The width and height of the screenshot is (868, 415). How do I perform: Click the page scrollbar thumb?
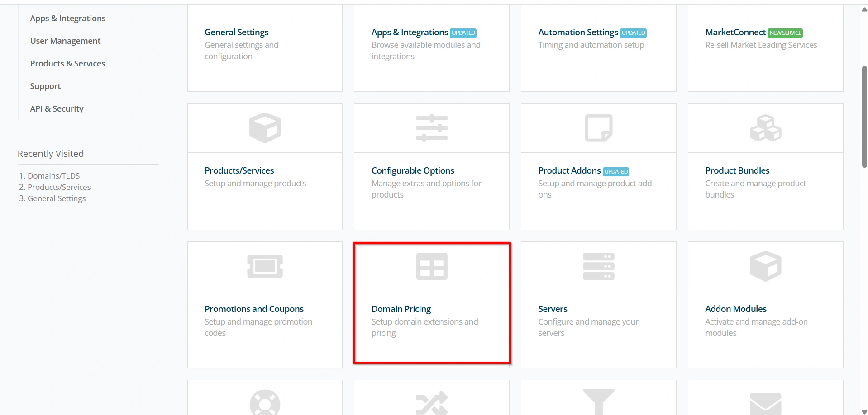pos(864,117)
